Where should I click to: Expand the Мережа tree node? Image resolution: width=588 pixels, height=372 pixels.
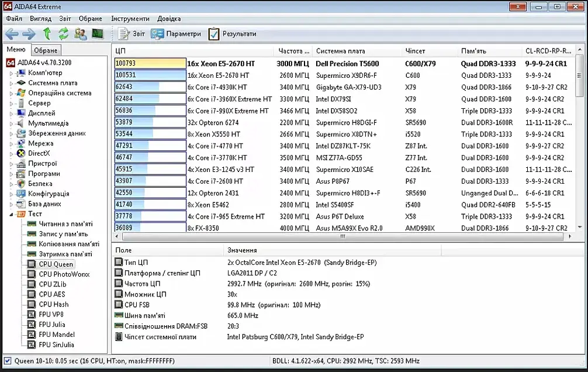point(11,144)
